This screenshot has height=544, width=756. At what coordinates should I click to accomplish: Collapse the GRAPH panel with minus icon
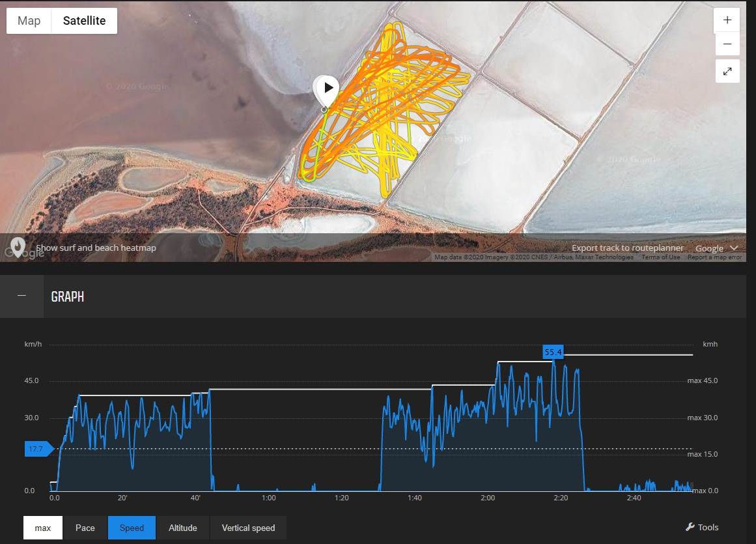click(x=21, y=296)
